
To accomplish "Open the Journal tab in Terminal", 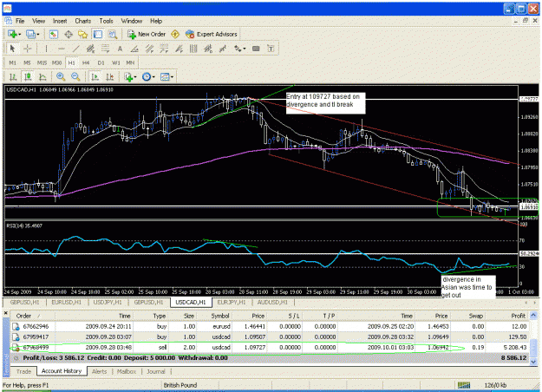I will [x=156, y=371].
